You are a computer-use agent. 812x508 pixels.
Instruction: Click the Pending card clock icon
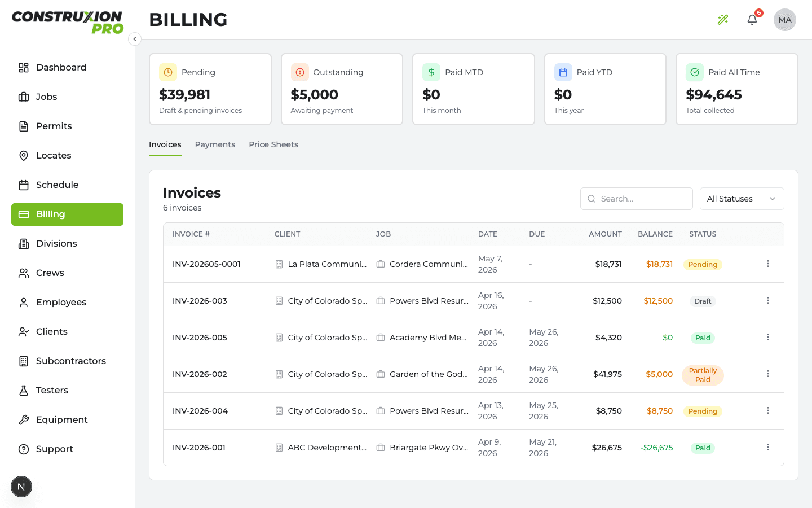(x=168, y=72)
